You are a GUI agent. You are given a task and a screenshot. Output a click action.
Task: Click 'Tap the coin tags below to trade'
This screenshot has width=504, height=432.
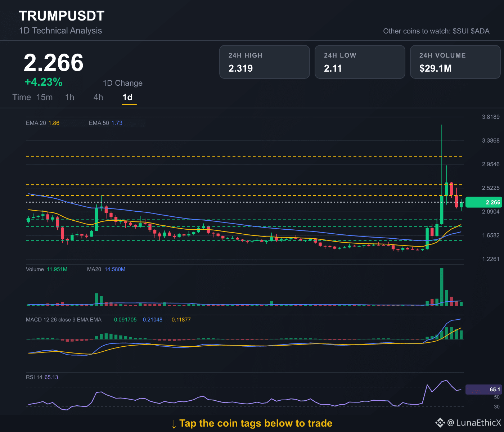(x=256, y=423)
